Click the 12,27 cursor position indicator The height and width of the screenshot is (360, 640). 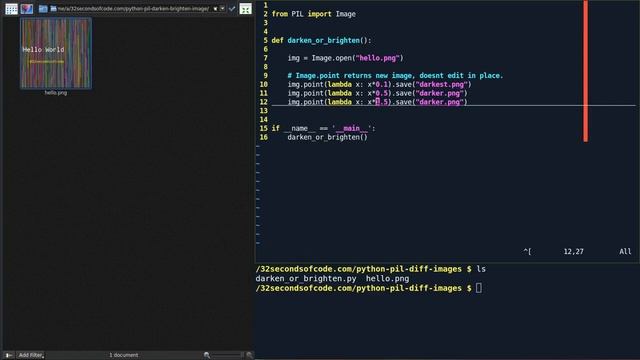[x=573, y=251]
